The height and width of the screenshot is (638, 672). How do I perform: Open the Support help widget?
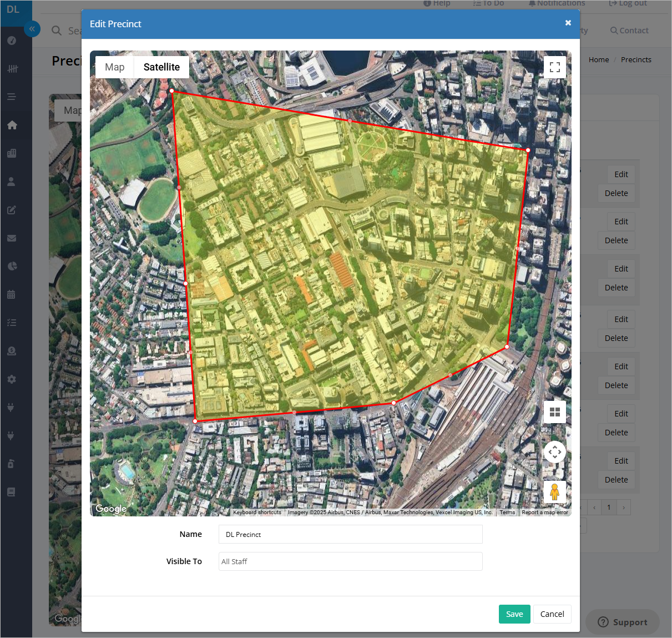point(623,622)
